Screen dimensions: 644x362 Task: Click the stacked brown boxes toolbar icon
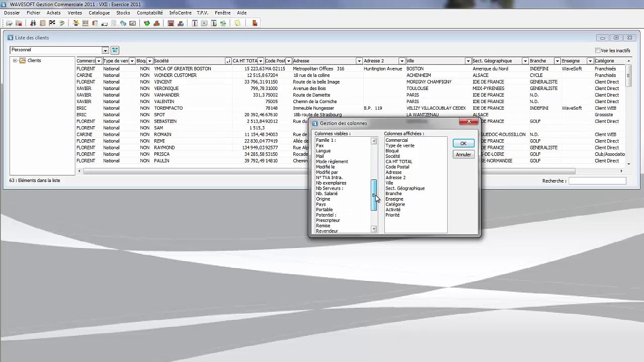156,23
